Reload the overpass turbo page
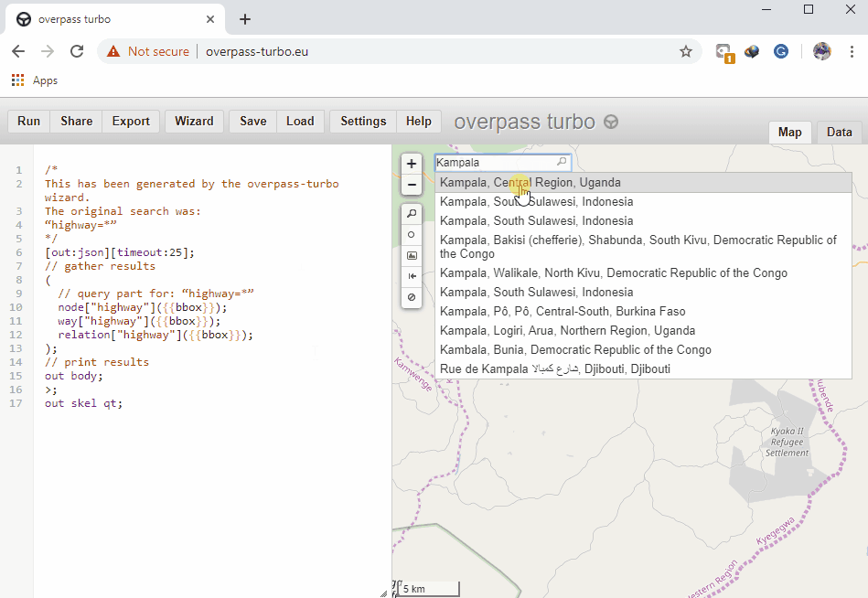868x598 pixels. tap(77, 52)
